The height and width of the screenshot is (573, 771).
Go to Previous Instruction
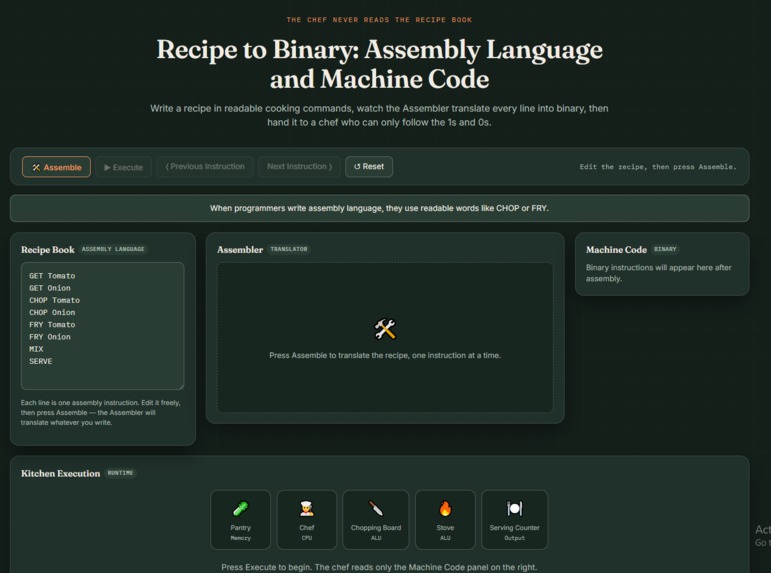tap(205, 166)
